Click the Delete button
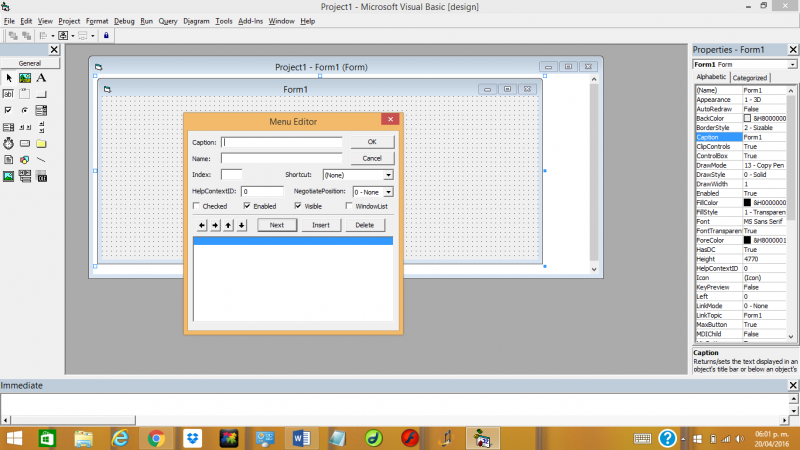The height and width of the screenshot is (450, 800). pyautogui.click(x=365, y=225)
